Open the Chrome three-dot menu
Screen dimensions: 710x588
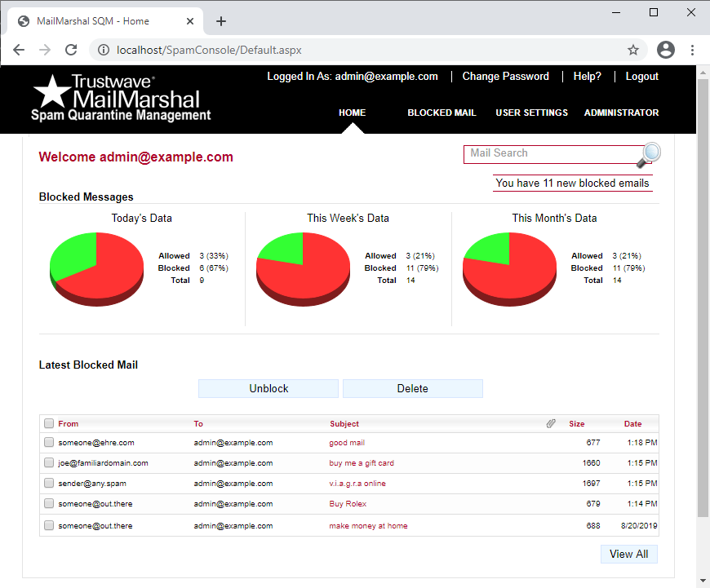(x=692, y=50)
